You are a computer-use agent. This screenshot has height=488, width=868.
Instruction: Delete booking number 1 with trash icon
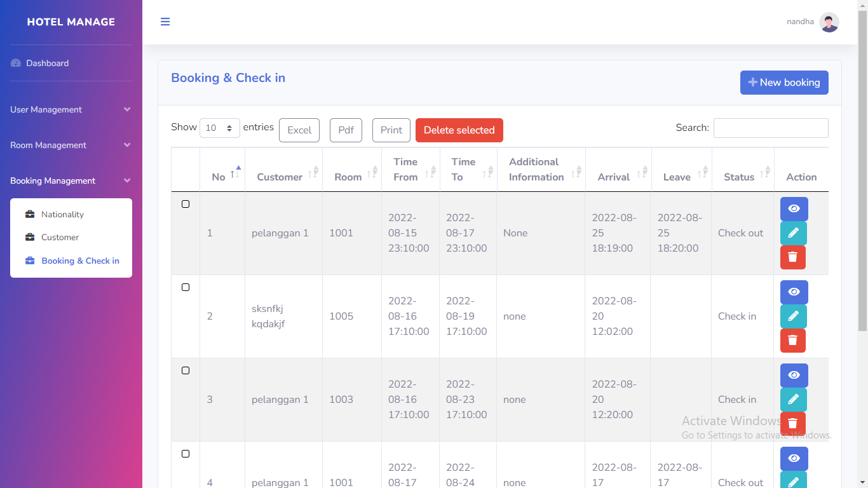792,257
